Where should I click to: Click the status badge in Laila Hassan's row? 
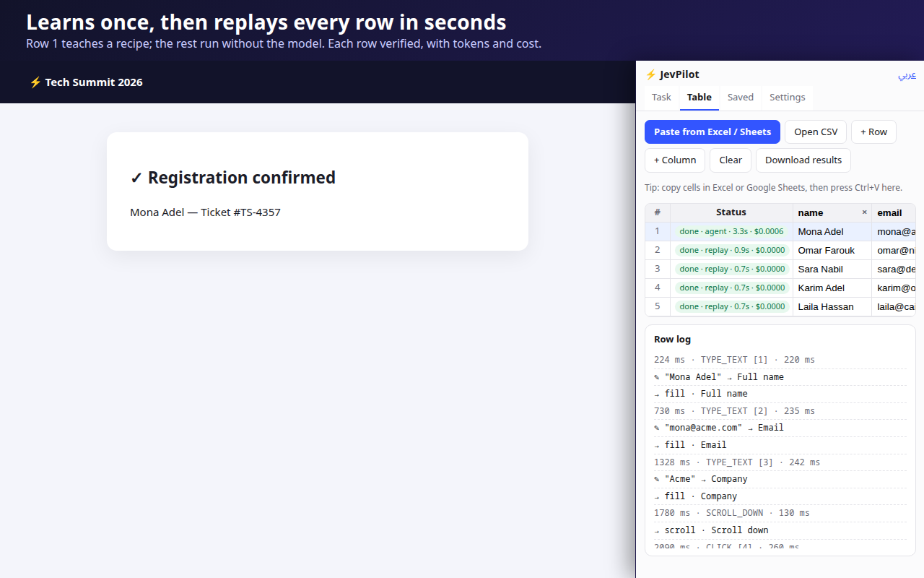[731, 307]
